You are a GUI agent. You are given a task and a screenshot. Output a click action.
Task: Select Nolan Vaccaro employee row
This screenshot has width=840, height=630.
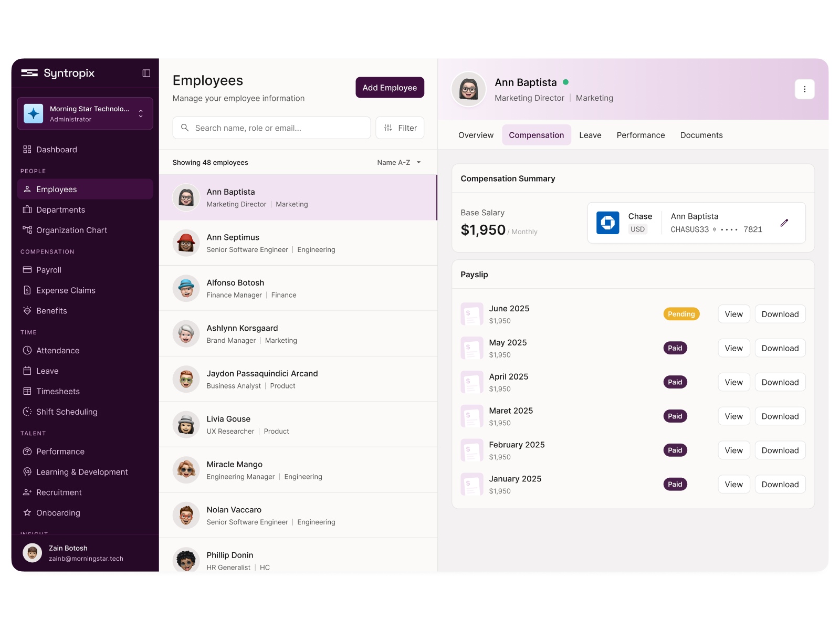pos(298,516)
